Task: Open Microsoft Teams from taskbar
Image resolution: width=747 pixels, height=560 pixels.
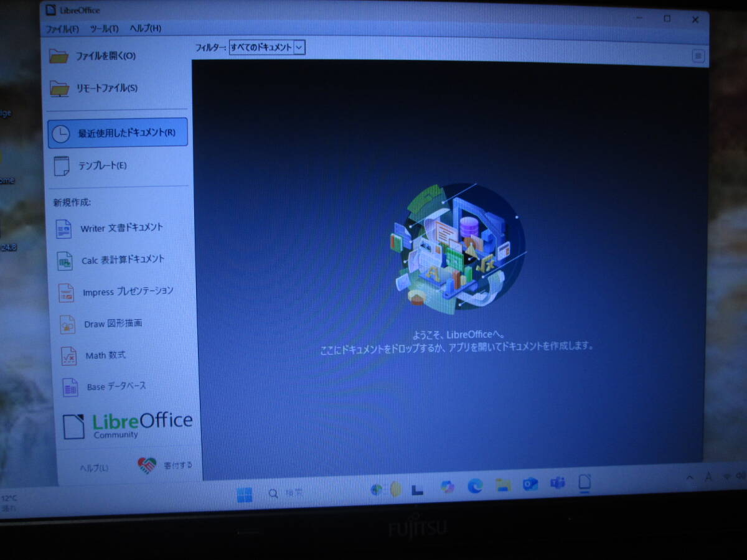Action: tap(557, 483)
